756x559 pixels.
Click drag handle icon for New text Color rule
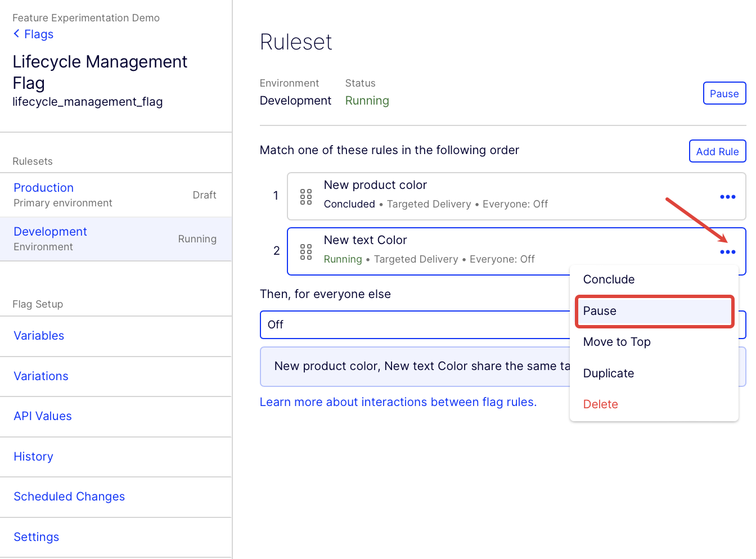tap(305, 252)
